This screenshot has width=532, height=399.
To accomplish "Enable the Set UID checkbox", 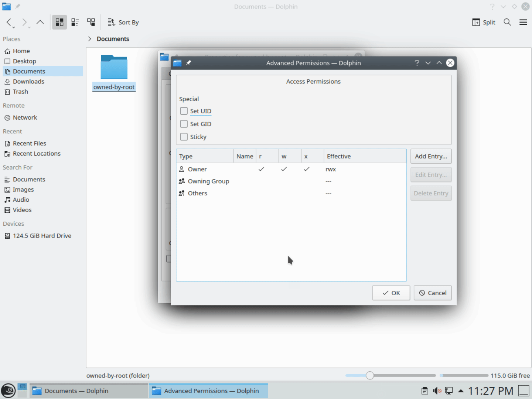I will click(184, 111).
